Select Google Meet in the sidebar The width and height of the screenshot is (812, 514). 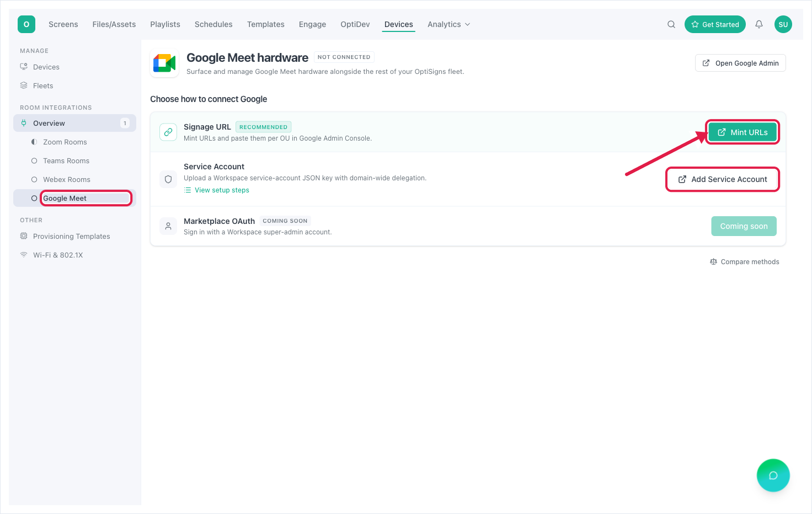74,198
